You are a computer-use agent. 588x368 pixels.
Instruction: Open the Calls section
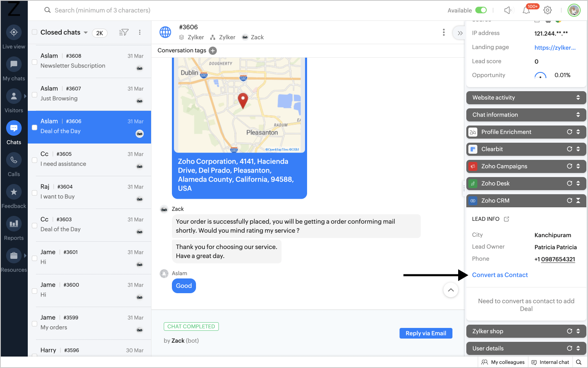[14, 164]
